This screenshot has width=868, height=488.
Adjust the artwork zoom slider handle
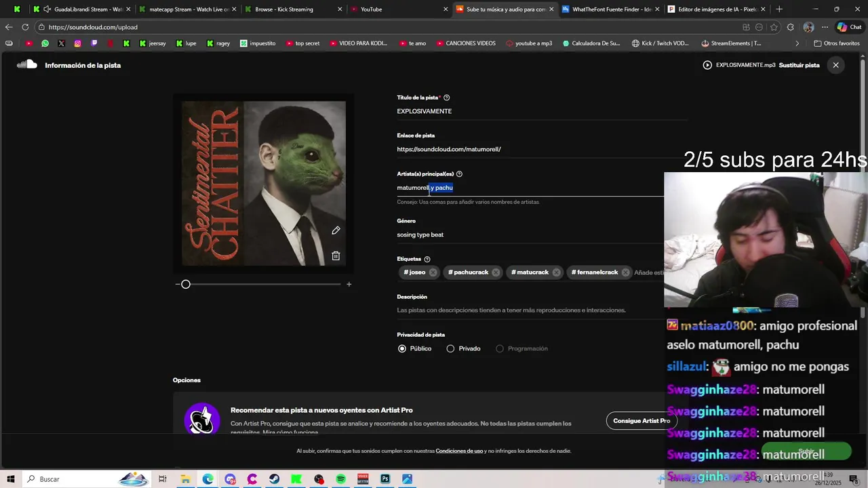(x=186, y=284)
